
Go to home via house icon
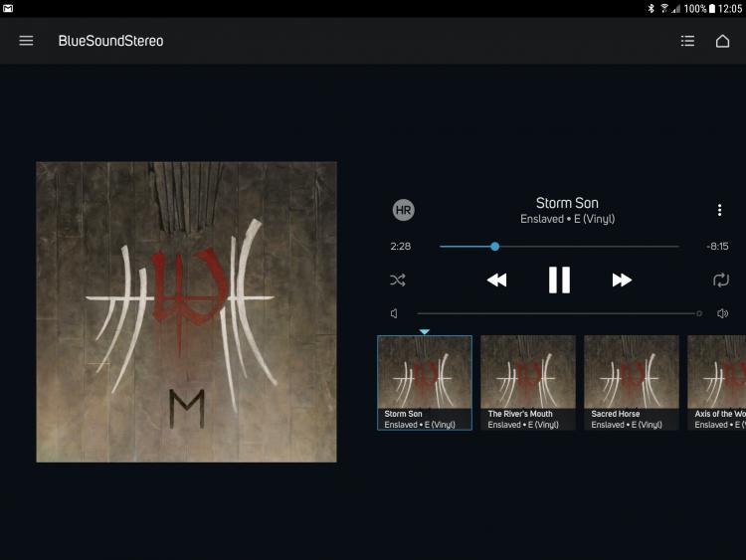pos(722,41)
